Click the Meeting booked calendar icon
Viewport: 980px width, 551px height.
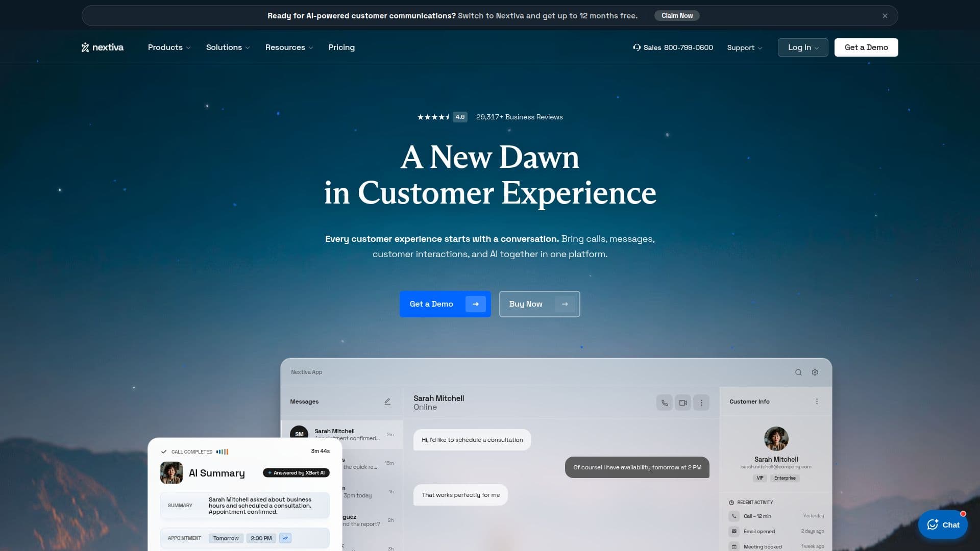[734, 546]
